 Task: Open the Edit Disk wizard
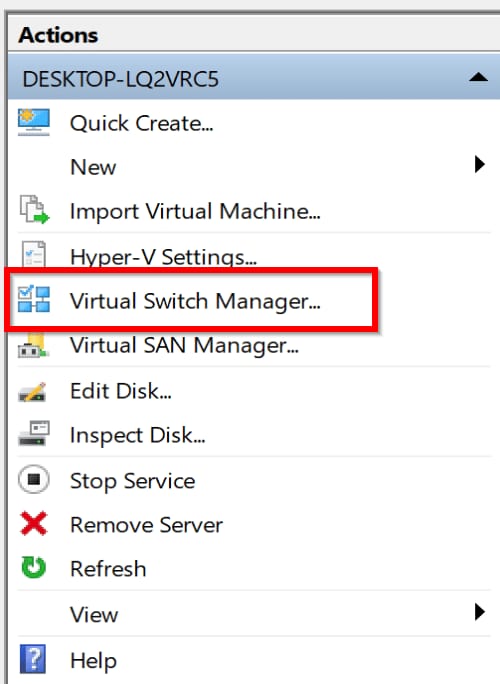tap(120, 390)
